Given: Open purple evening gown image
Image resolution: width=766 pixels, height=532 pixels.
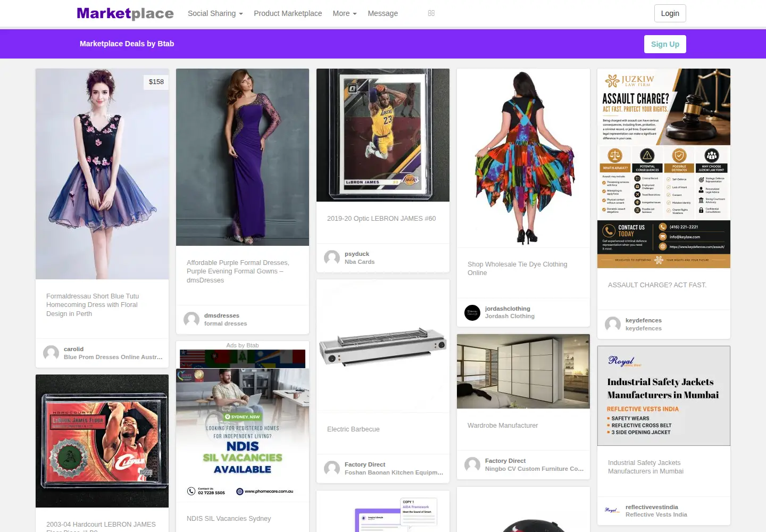Looking at the screenshot, I should [243, 157].
